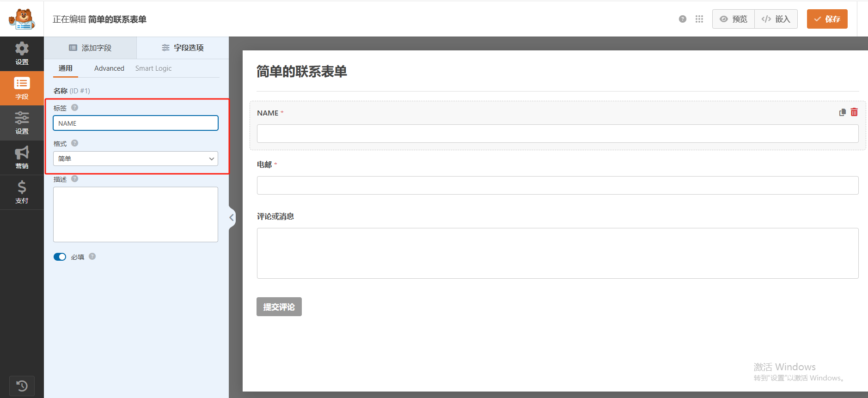This screenshot has width=868, height=398.
Task: Open the 格式 format dropdown
Action: click(135, 159)
